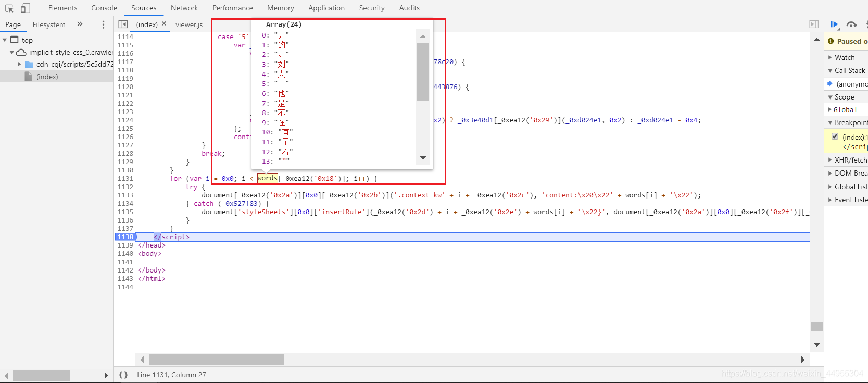This screenshot has height=383, width=868.
Task: Select the (index) file in tree
Action: point(47,77)
